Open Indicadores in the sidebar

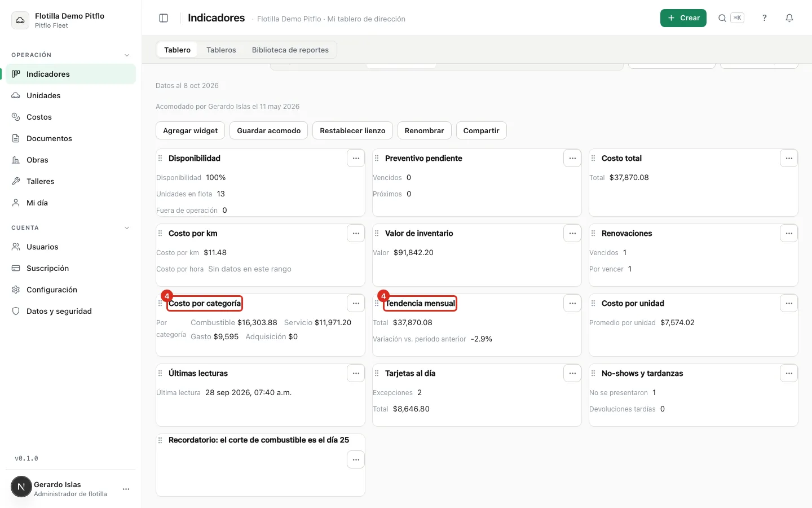(x=70, y=74)
